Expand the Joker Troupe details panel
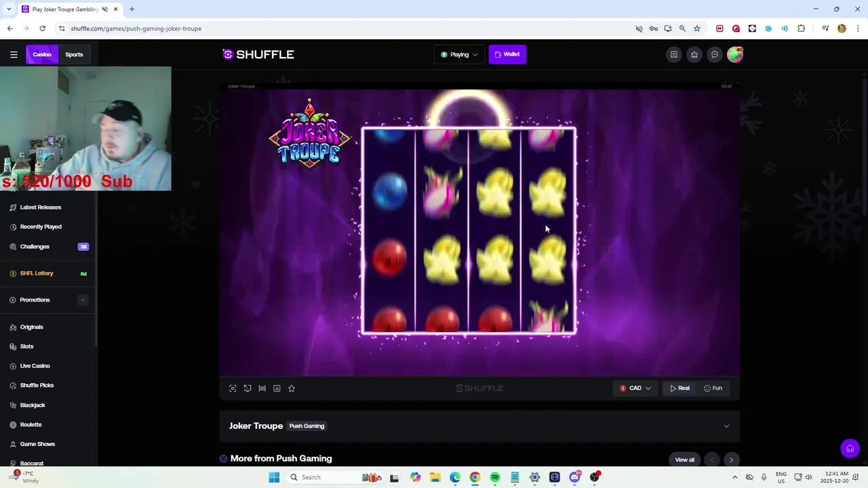This screenshot has height=488, width=868. 726,426
